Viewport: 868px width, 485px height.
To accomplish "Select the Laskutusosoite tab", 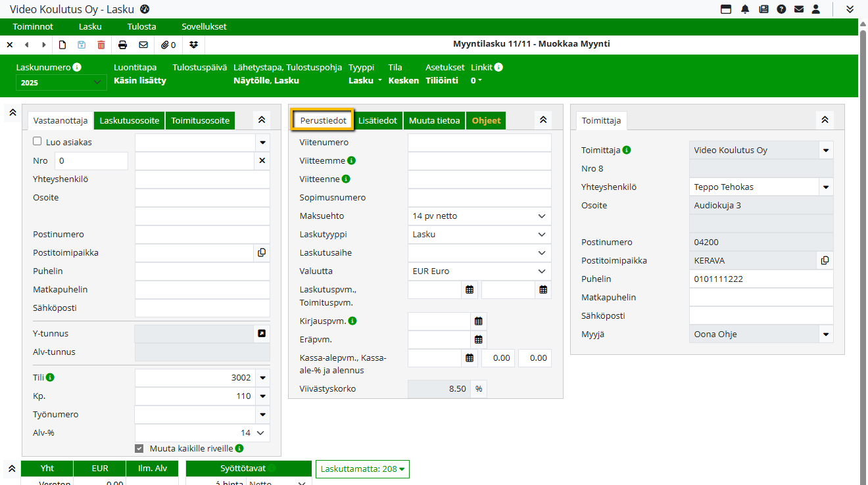I will click(x=130, y=121).
